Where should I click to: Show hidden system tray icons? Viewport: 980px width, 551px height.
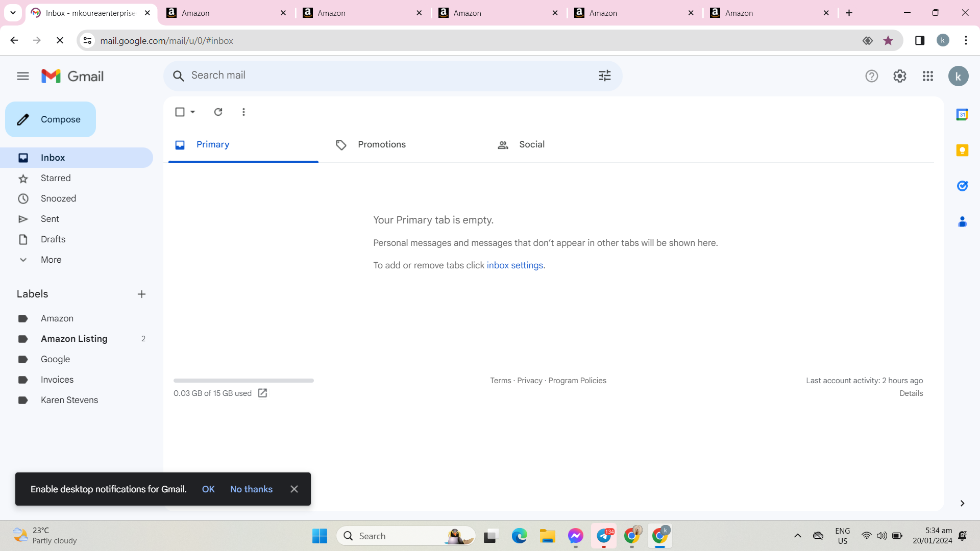point(798,536)
